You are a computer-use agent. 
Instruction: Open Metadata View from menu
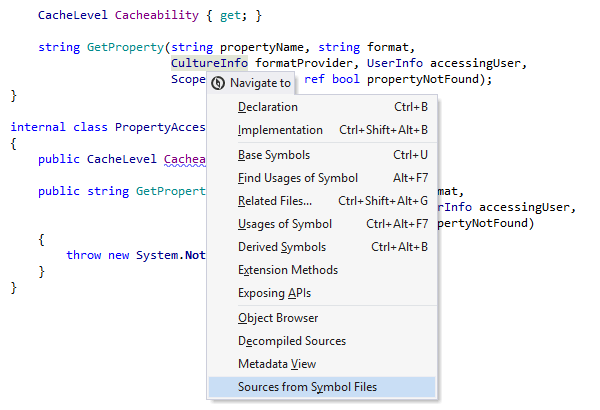coord(277,364)
